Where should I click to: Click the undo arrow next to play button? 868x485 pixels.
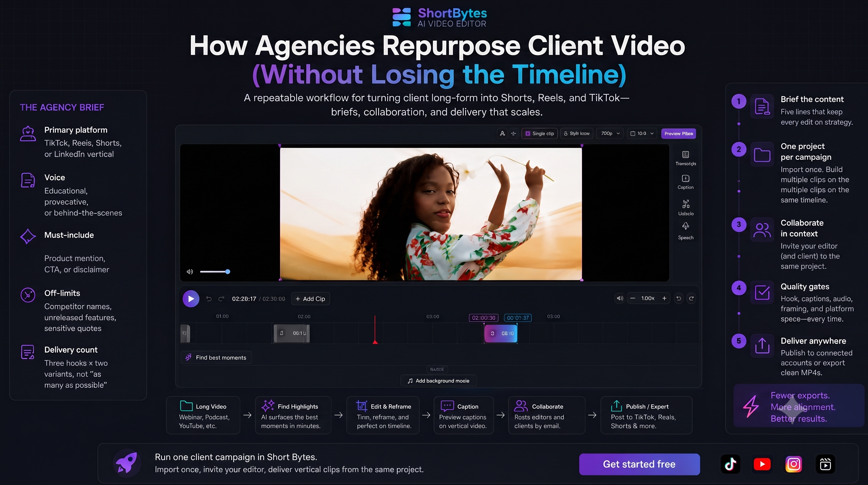209,299
